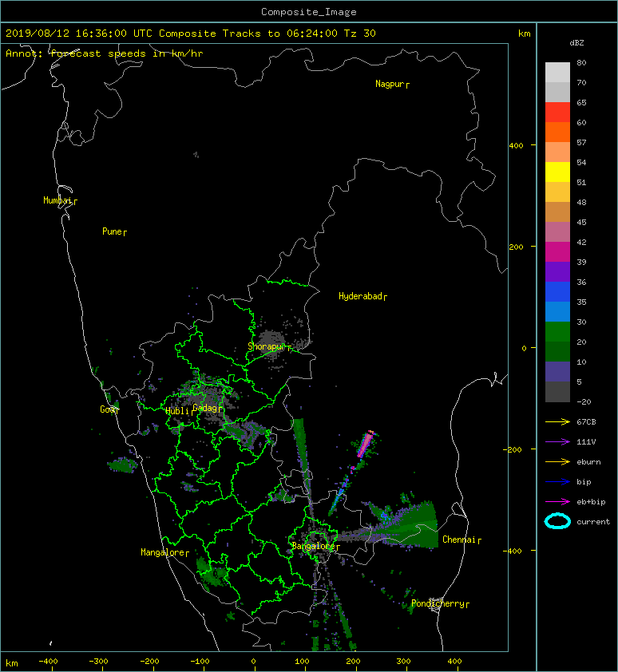Select the magenta eb+bip arrow symbol

point(557,501)
